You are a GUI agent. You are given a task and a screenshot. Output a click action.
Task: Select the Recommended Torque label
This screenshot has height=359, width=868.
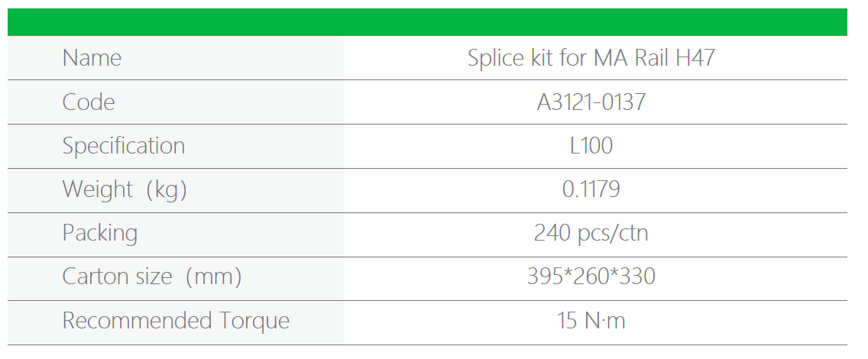click(x=176, y=321)
